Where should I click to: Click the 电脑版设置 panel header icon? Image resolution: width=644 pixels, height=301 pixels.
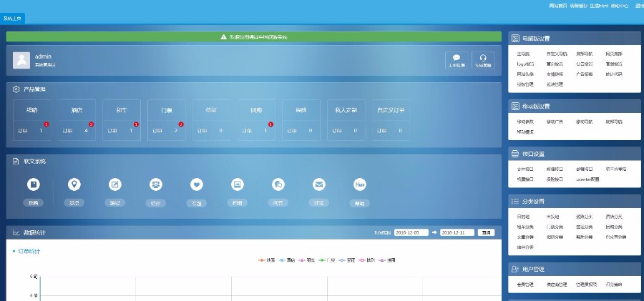[515, 38]
